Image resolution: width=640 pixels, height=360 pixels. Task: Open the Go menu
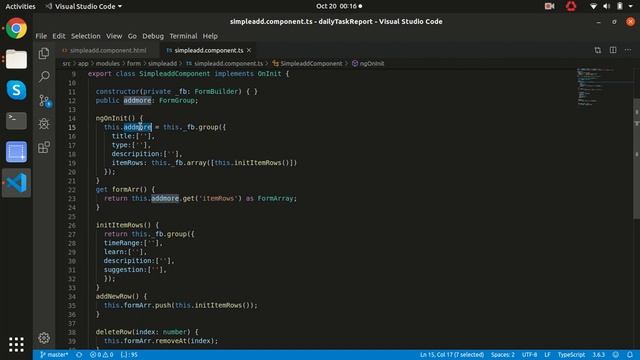pos(132,36)
